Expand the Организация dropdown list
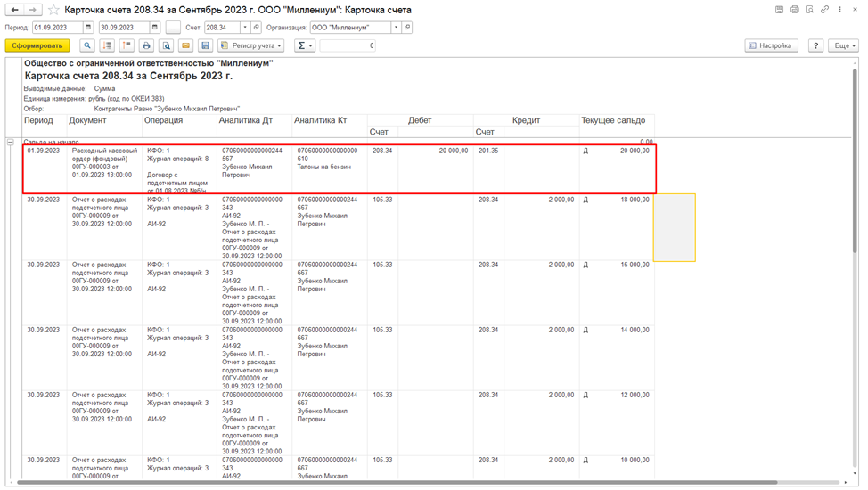 [396, 27]
